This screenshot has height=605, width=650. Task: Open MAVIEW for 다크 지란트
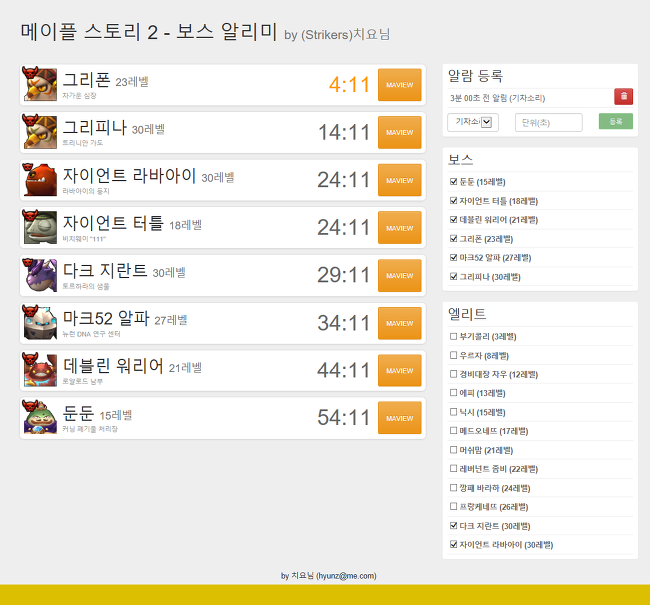[x=400, y=275]
